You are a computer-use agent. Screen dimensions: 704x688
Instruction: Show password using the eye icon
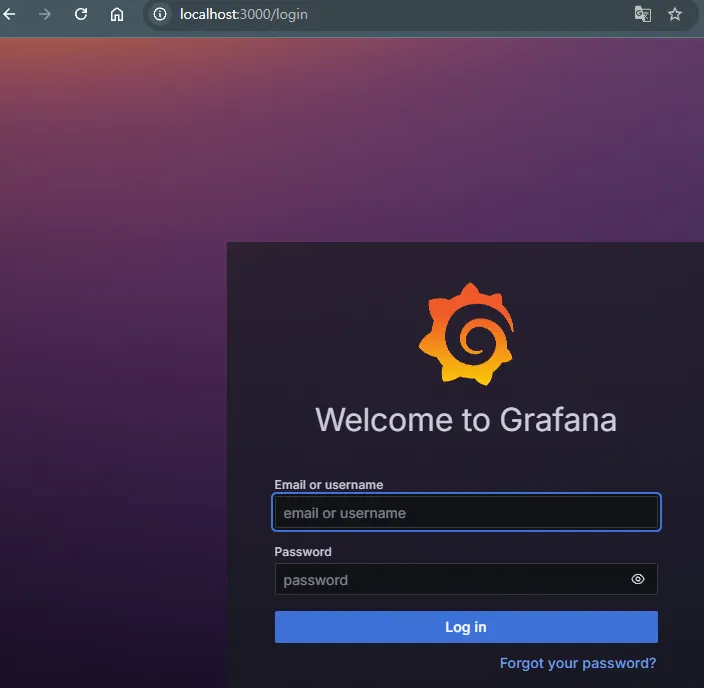coord(638,579)
